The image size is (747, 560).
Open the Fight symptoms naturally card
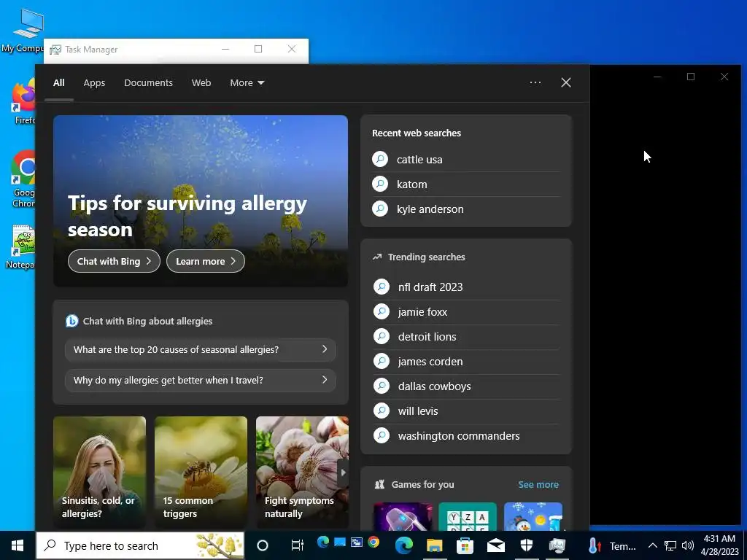(302, 472)
